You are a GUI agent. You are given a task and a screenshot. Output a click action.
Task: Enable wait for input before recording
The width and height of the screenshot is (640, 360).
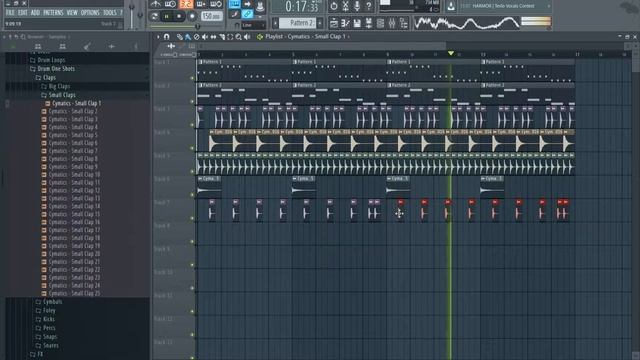[170, 4]
